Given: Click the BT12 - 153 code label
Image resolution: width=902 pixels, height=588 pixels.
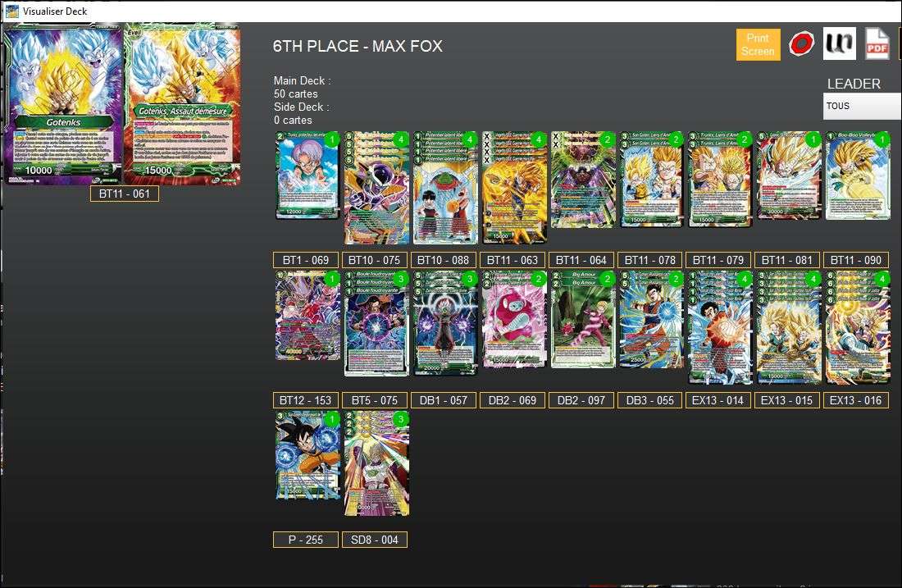Looking at the screenshot, I should pos(305,400).
